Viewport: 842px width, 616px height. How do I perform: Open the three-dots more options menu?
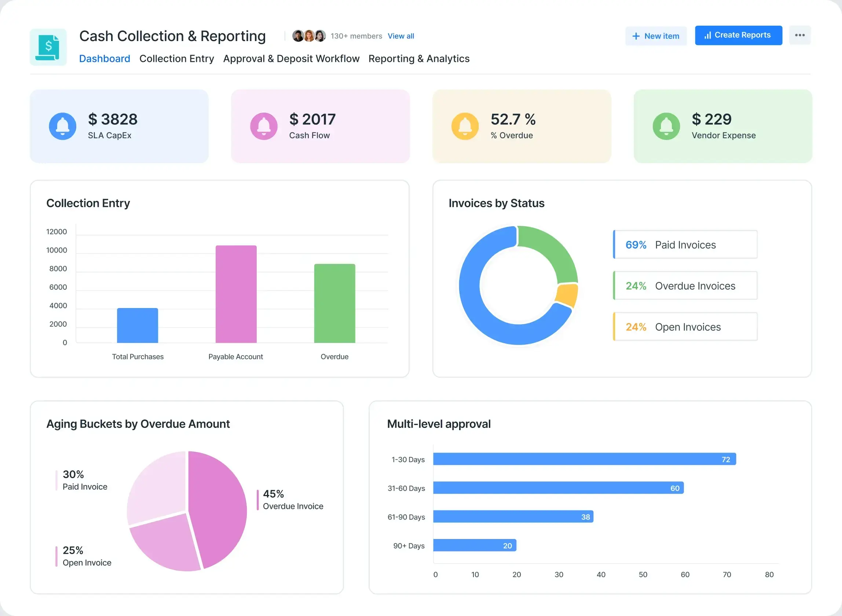(x=799, y=36)
